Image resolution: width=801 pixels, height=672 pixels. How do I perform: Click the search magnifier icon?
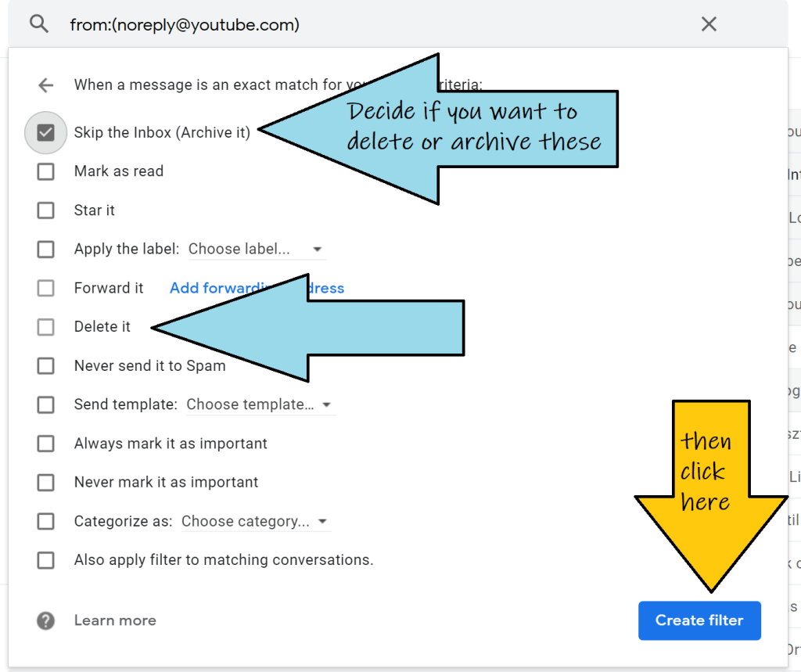click(x=39, y=24)
